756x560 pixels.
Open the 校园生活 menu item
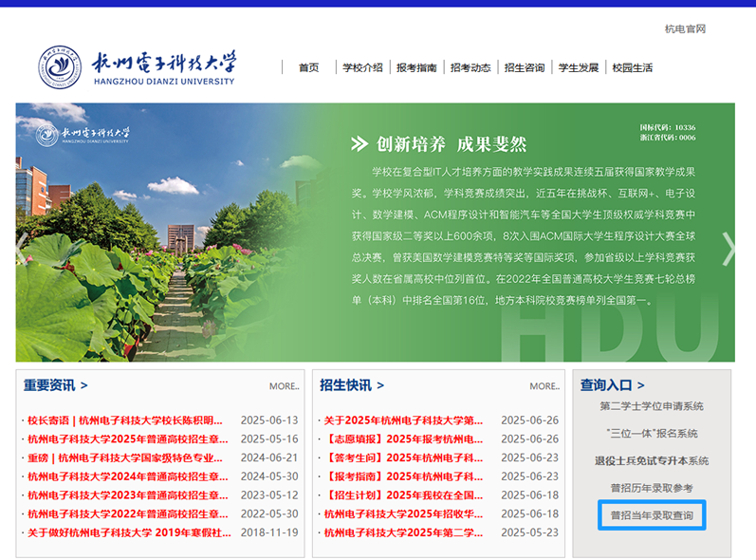point(633,67)
